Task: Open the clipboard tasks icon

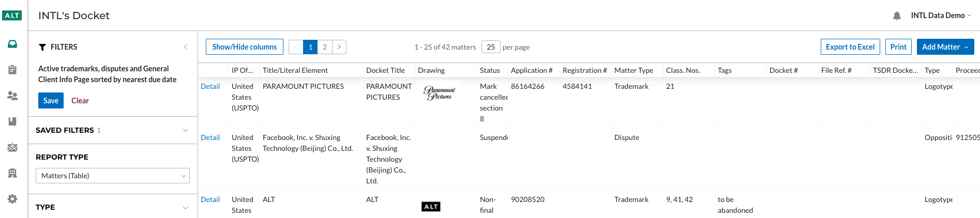Action: tap(12, 70)
